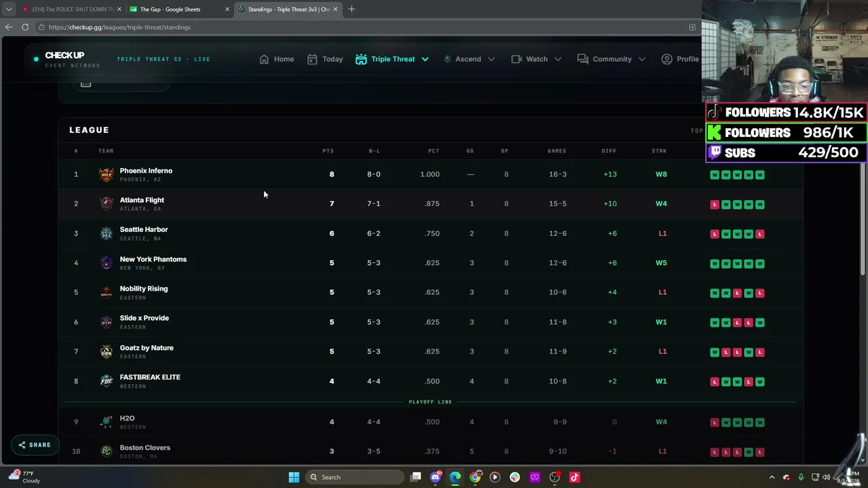868x488 pixels.
Task: Open Discord from the taskbar
Action: [435, 477]
